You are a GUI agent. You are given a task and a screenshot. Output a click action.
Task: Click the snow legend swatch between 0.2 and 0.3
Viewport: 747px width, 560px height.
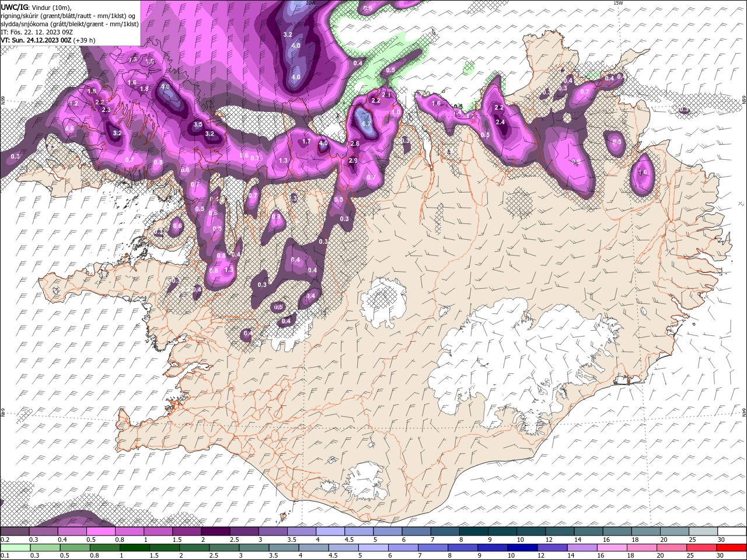click(15, 531)
